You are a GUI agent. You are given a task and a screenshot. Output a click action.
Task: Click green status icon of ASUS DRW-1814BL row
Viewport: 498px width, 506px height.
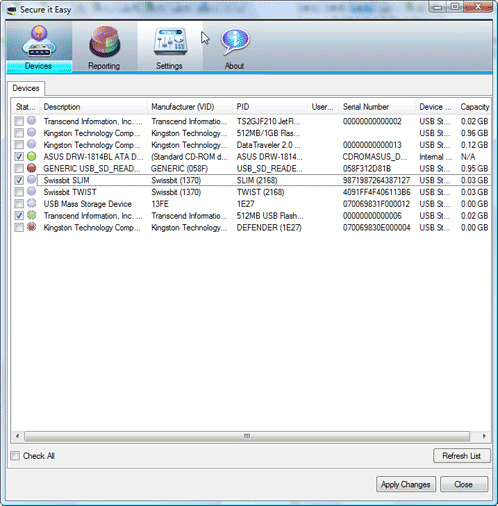tap(31, 156)
